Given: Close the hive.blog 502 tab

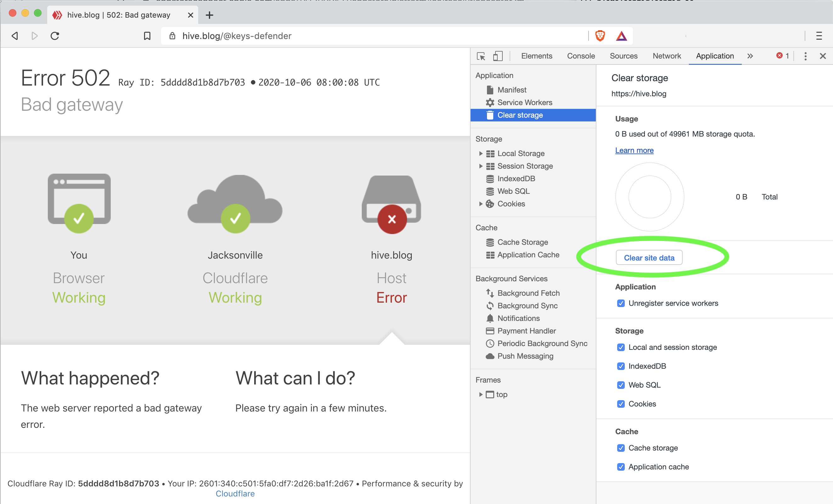Looking at the screenshot, I should pyautogui.click(x=190, y=15).
